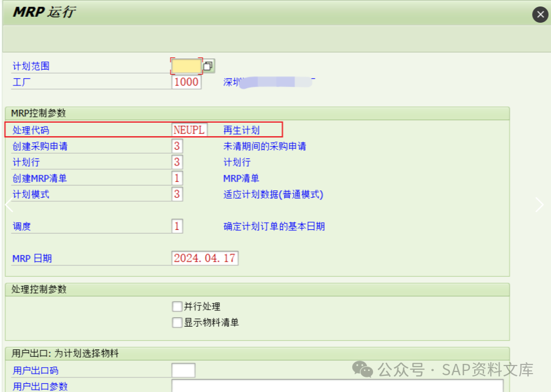Select the 计划模式 value field
The width and height of the screenshot is (551, 392).
click(177, 194)
